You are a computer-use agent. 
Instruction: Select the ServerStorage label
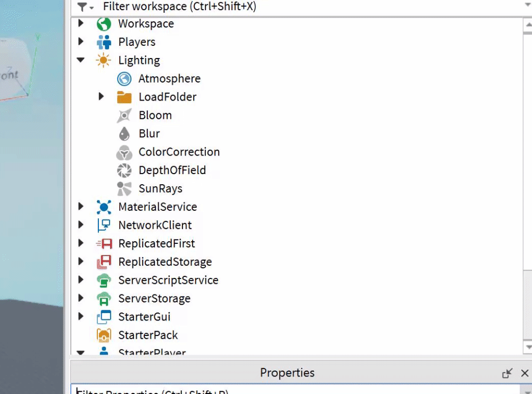click(x=154, y=299)
